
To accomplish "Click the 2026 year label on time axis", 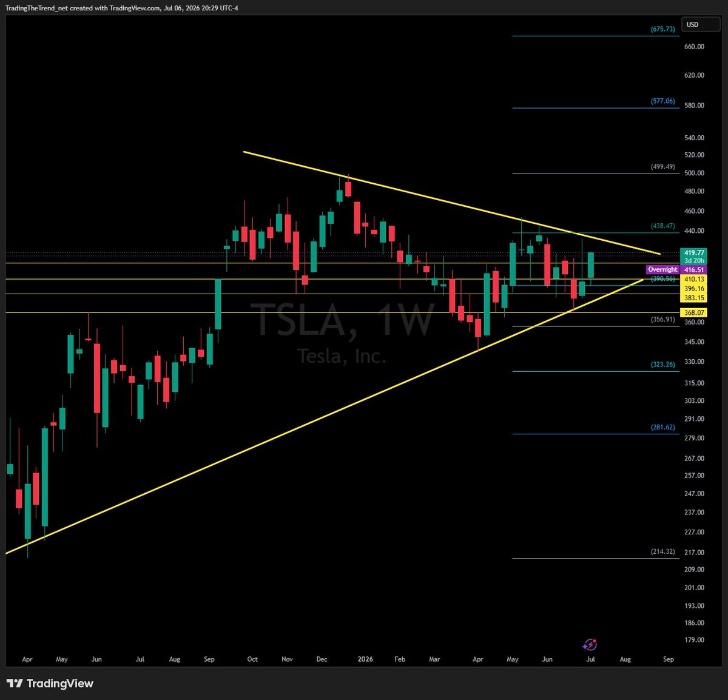I will [x=365, y=659].
